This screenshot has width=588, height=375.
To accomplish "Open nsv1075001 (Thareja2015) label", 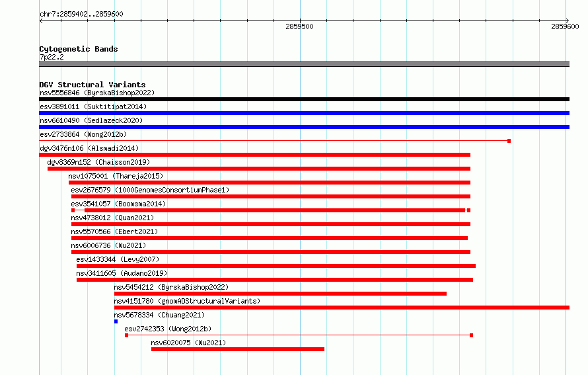I will point(116,176).
